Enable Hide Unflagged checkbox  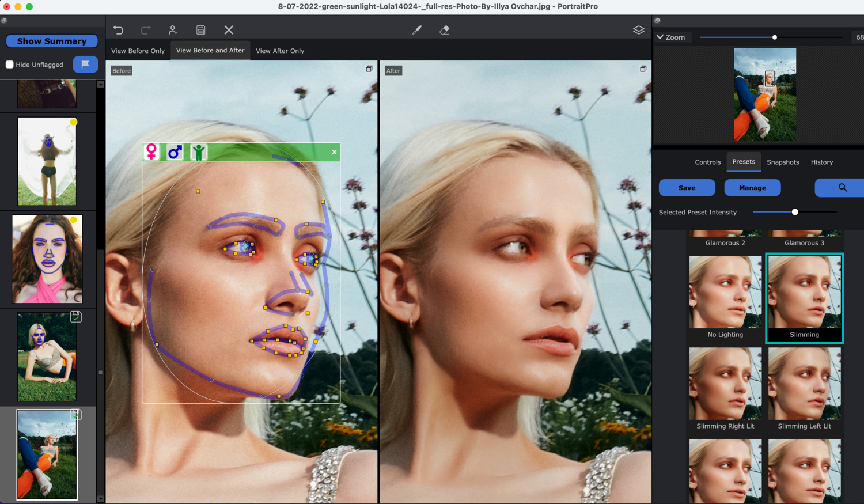pos(10,65)
